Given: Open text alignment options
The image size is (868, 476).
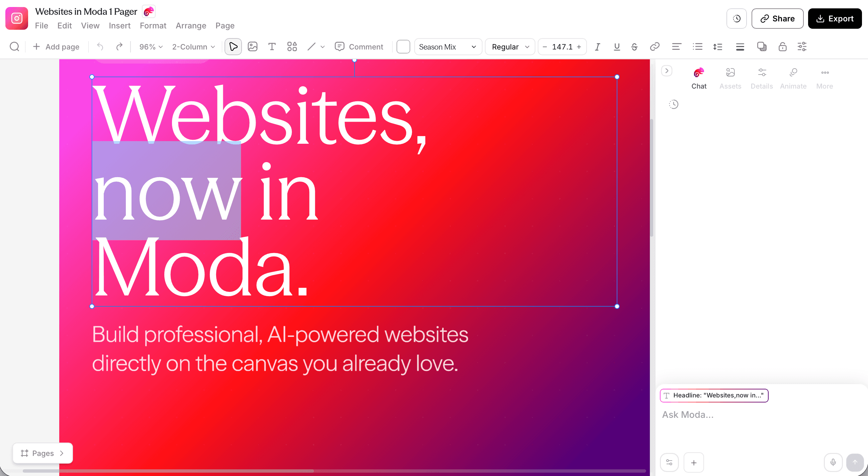Looking at the screenshot, I should (676, 46).
